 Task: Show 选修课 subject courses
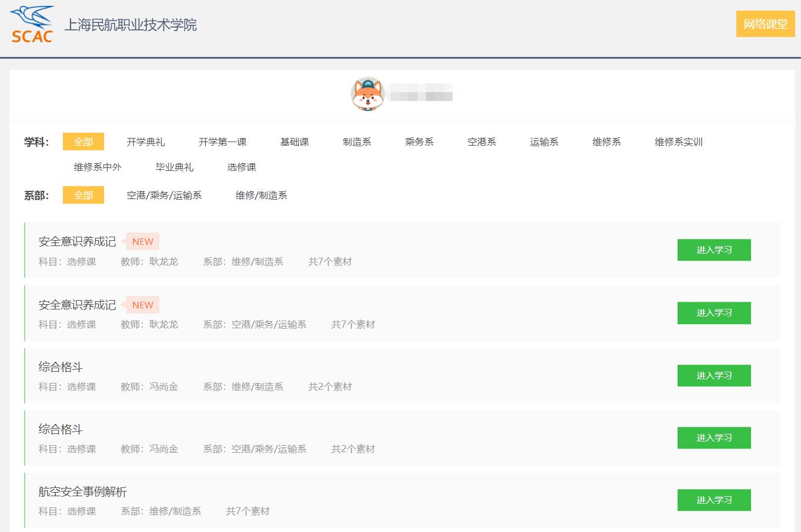click(x=242, y=167)
